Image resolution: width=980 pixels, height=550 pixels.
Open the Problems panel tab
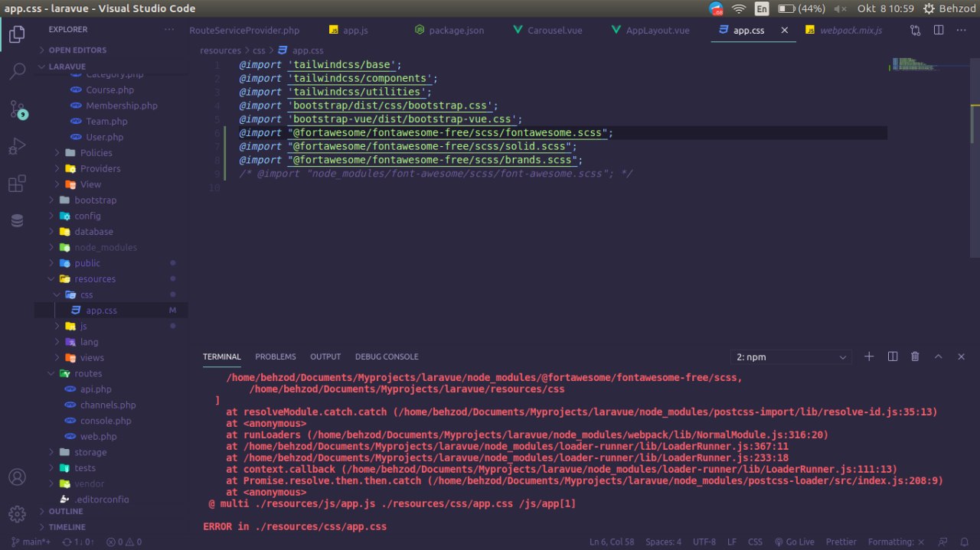[x=276, y=356]
